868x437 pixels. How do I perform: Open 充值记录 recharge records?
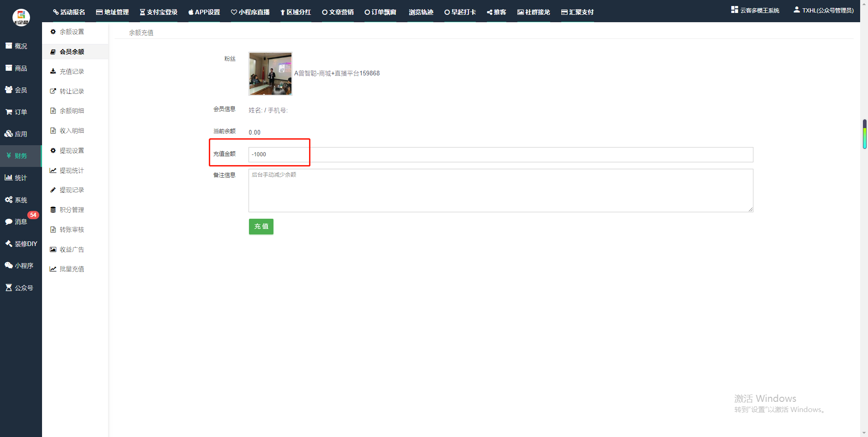[x=72, y=72]
